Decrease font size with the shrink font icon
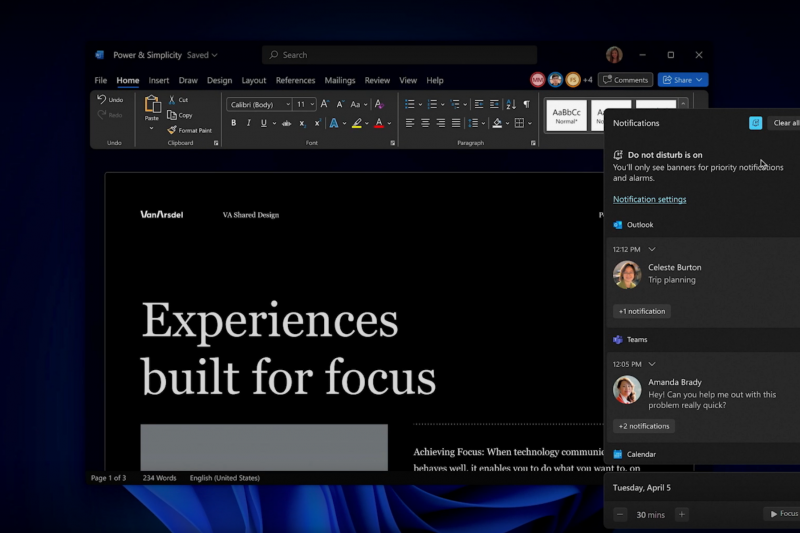 [x=340, y=104]
